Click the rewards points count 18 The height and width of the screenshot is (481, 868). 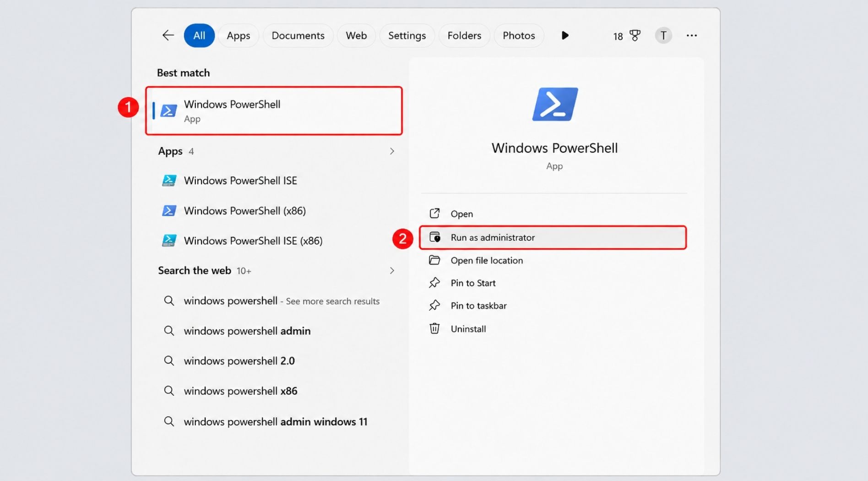coord(618,36)
